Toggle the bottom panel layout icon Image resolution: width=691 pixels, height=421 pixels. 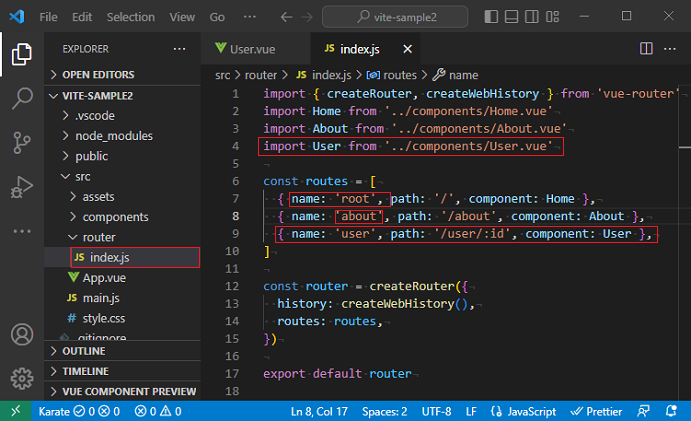click(x=511, y=17)
